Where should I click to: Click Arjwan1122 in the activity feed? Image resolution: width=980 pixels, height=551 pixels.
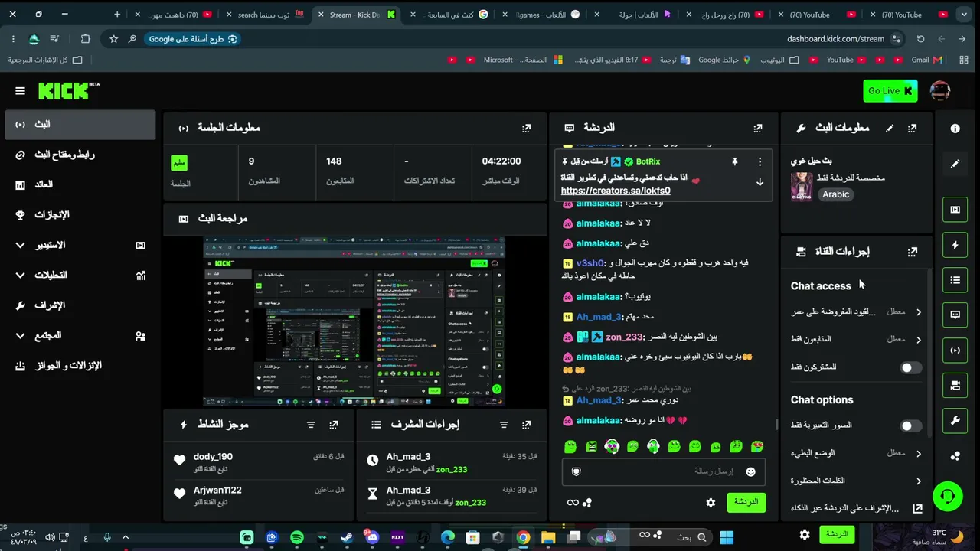(x=217, y=491)
